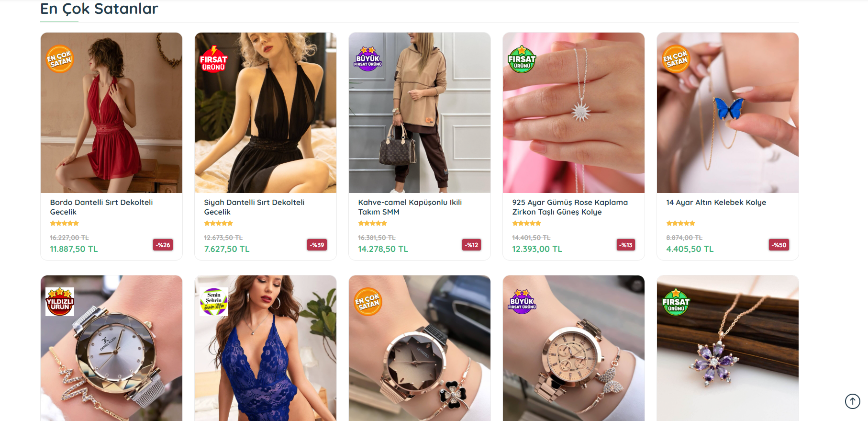Click the green 'Fırsat Ürünü' badge on the purple flower necklace
Viewport: 868px width, 421px height.
(676, 302)
